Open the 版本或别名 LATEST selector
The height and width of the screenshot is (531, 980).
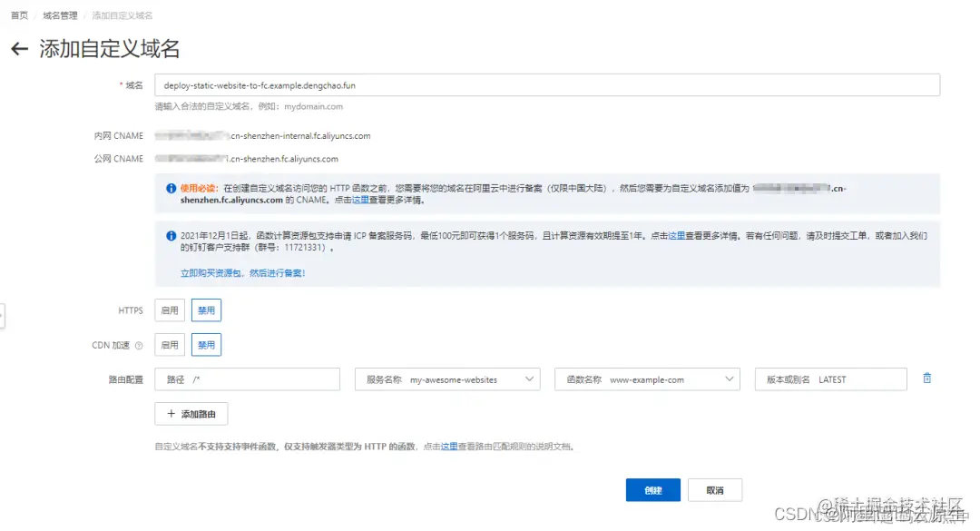click(830, 379)
